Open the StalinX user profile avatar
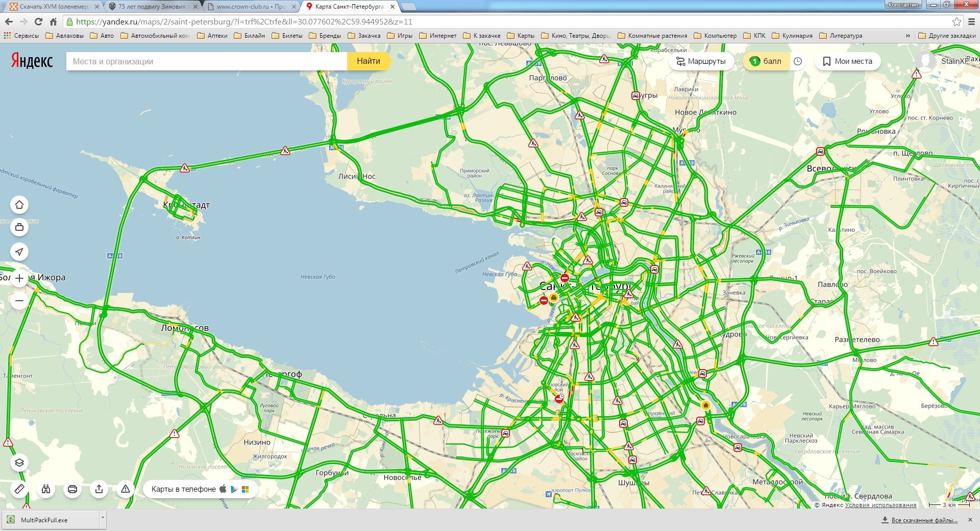 (x=925, y=61)
